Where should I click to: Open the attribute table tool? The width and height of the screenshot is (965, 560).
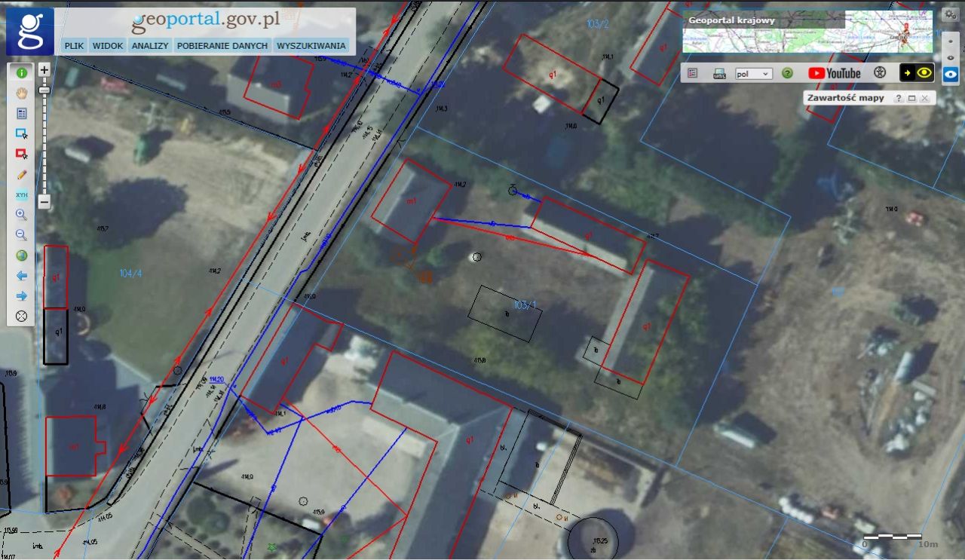[x=21, y=114]
